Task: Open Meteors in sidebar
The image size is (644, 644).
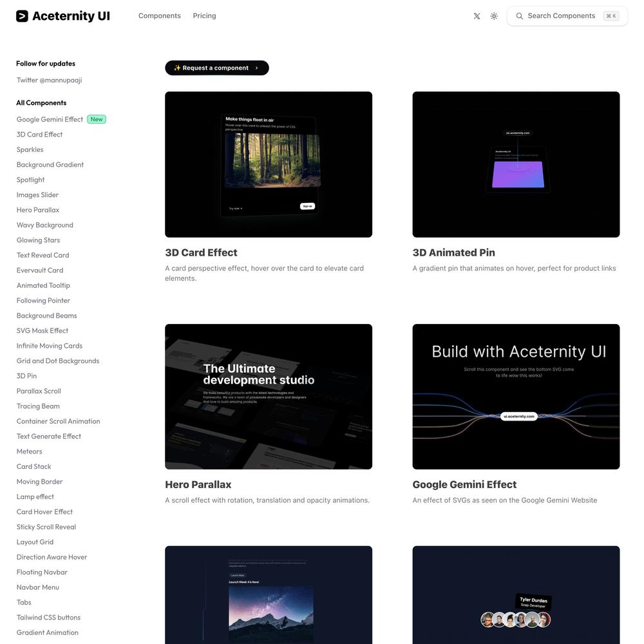Action: (x=29, y=451)
